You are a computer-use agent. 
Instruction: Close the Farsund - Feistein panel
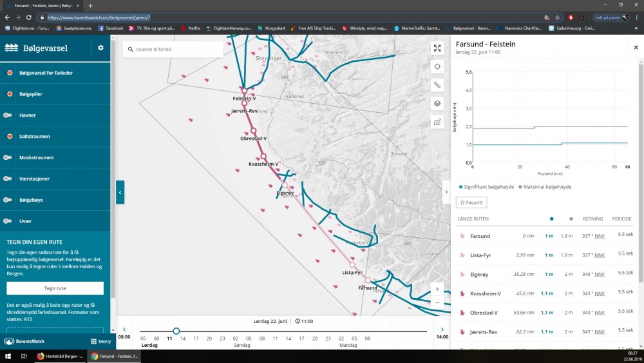pyautogui.click(x=636, y=48)
